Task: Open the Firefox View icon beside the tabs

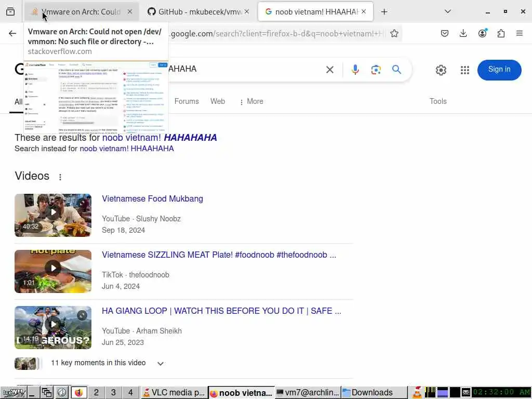Action: coord(10,12)
